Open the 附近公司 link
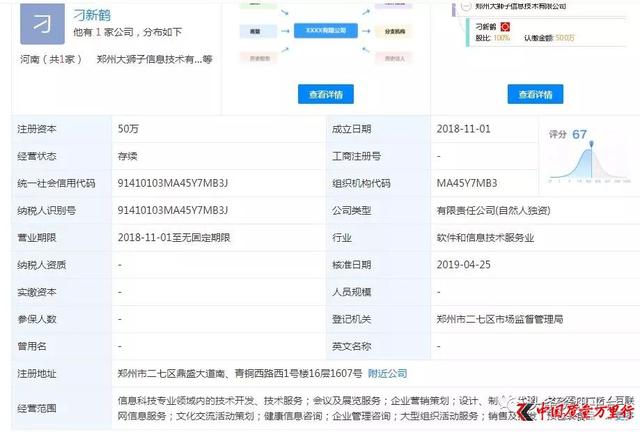 (x=387, y=373)
